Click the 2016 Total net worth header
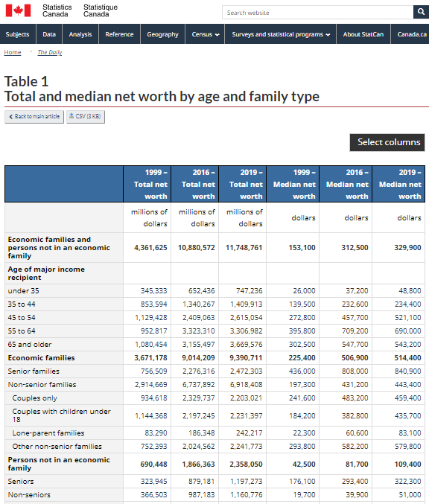Viewport: 429px width, 504px height. click(x=195, y=184)
